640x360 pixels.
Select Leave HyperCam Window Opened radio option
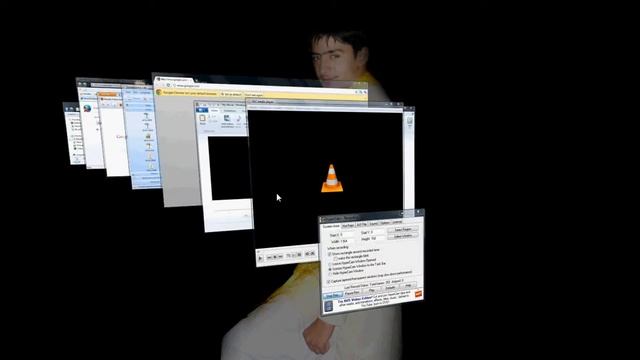pos(329,264)
